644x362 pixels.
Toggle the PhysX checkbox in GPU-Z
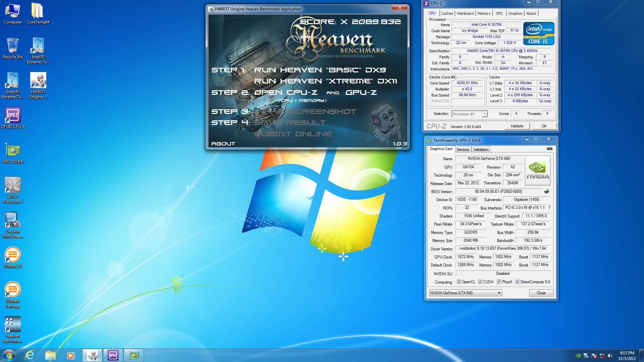(499, 282)
